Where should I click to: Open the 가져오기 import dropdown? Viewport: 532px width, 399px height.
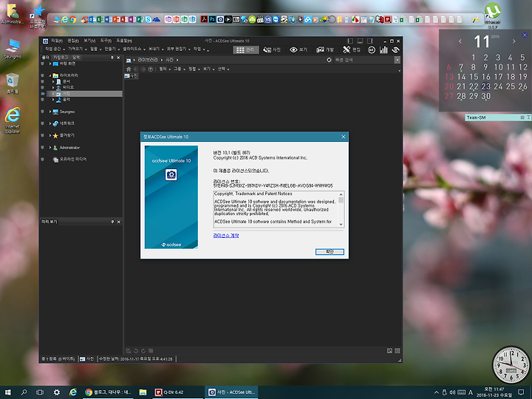click(77, 50)
